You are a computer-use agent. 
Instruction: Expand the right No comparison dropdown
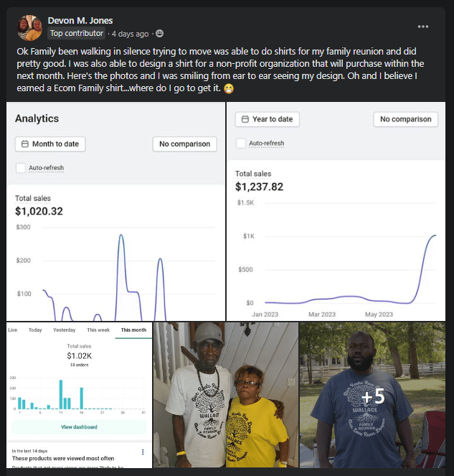pos(405,119)
